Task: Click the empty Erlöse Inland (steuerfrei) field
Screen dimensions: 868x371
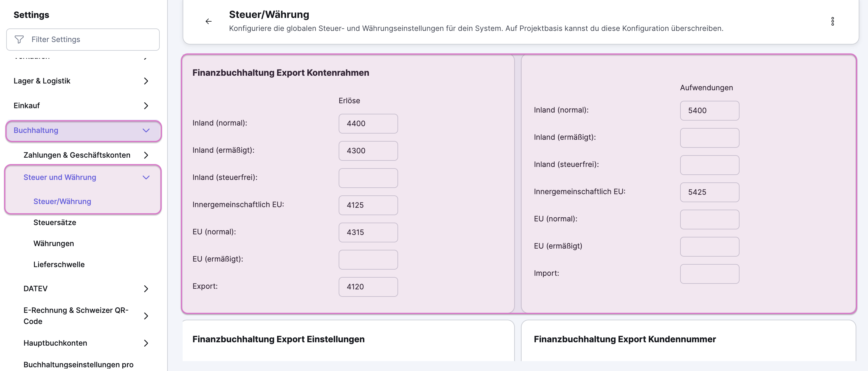Action: click(368, 178)
